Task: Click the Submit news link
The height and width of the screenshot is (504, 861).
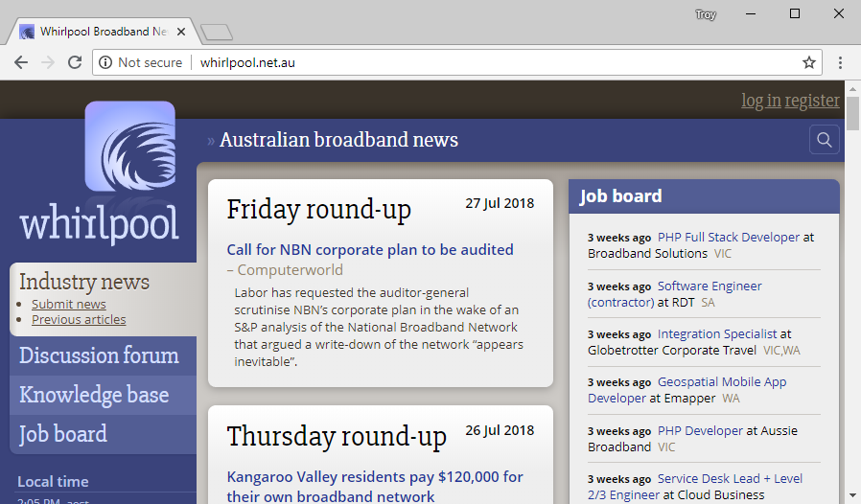Action: 69,304
